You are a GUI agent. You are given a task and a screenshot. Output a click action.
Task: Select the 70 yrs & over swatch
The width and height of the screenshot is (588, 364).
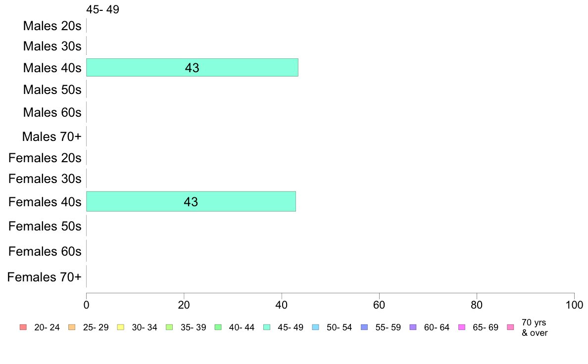[x=511, y=327]
